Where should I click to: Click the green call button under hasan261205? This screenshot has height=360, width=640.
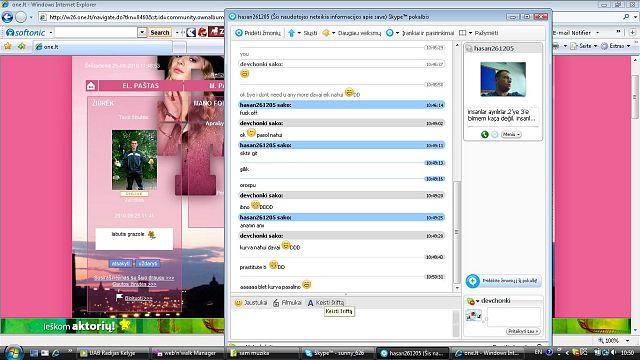pos(484,134)
